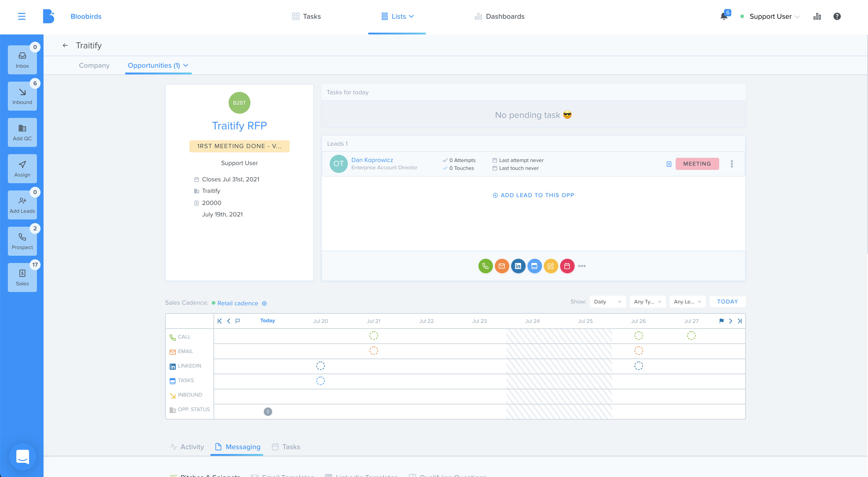Open Assign in the sidebar
Image resolution: width=868 pixels, height=477 pixels.
tap(22, 169)
